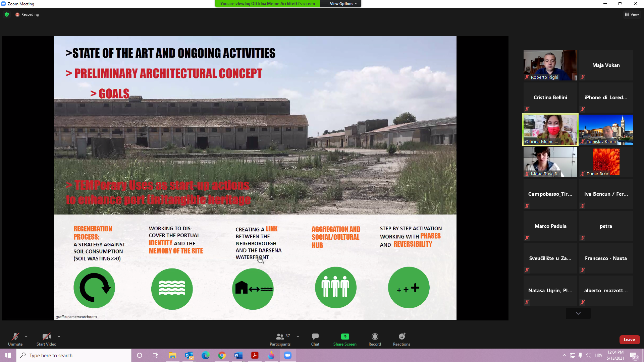Start recording with Record icon
The image size is (644, 362).
375,337
